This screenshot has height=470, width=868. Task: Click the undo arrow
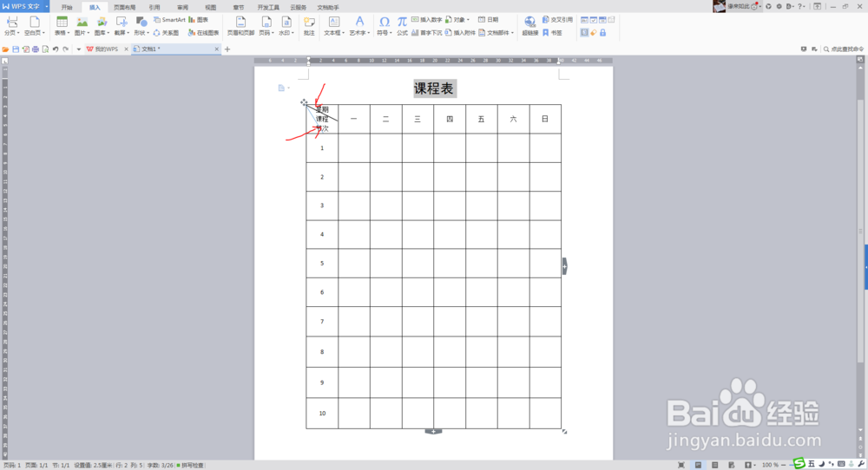(56, 49)
